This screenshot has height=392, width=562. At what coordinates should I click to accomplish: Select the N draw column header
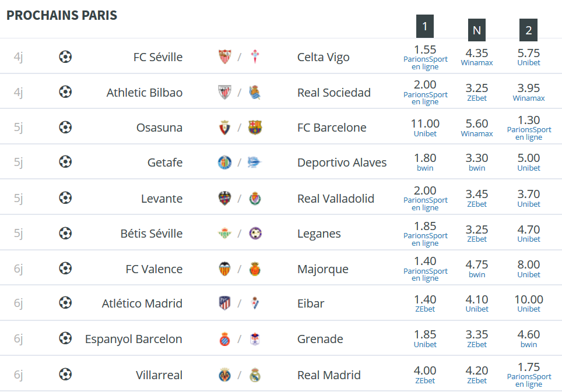coord(477,30)
